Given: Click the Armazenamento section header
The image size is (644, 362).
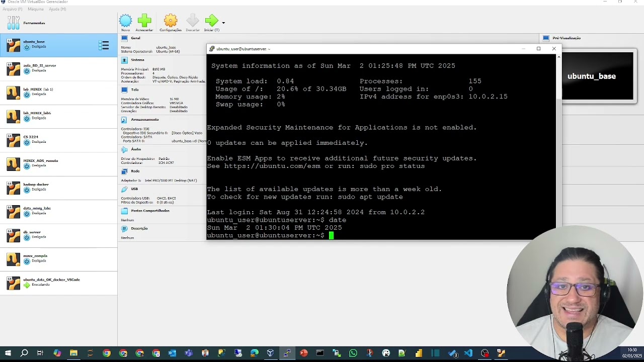Looking at the screenshot, I should pyautogui.click(x=144, y=120).
